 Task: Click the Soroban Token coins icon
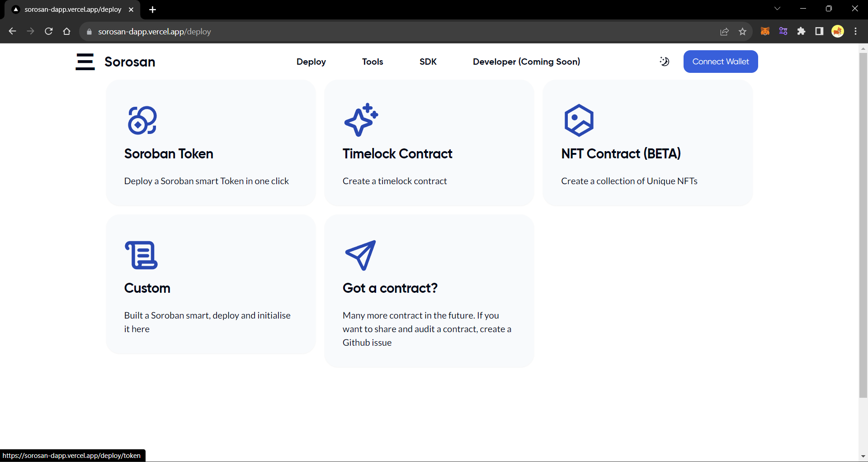[142, 120]
